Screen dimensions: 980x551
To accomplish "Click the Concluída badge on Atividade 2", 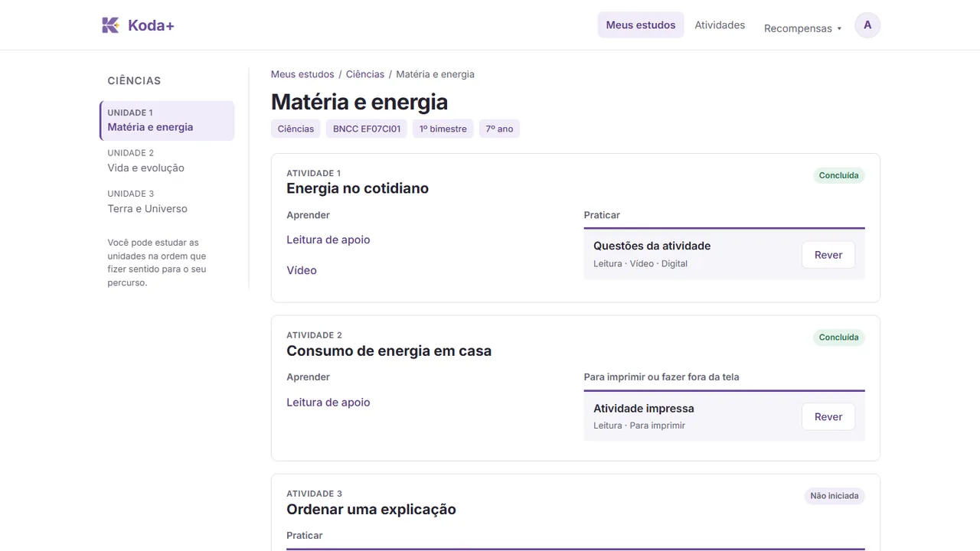I will [x=839, y=337].
